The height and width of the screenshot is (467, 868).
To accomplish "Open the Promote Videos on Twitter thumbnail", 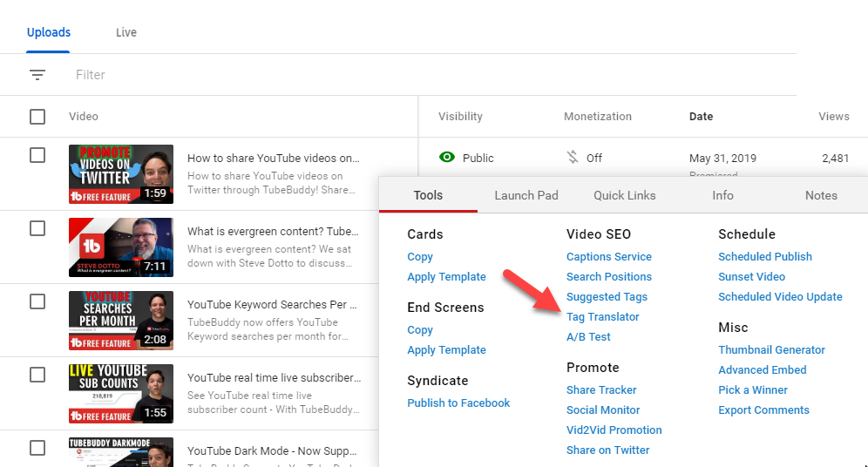I will point(120,174).
